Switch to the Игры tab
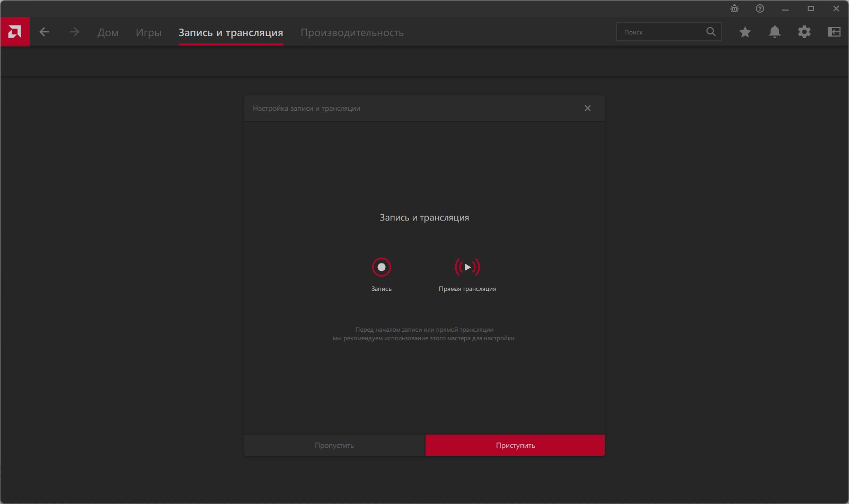The height and width of the screenshot is (504, 849). (x=148, y=32)
